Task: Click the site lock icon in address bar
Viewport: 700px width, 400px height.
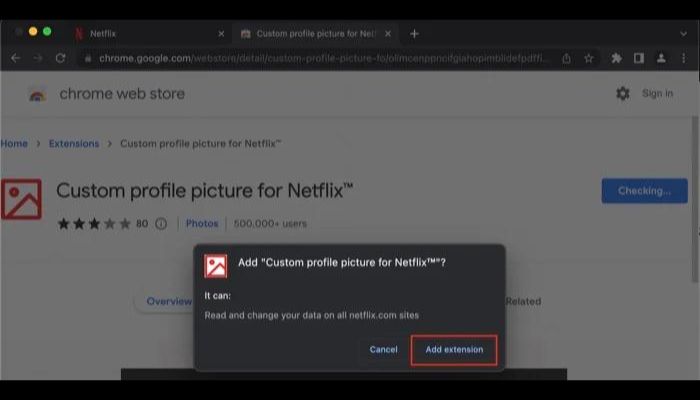Action: click(x=88, y=58)
